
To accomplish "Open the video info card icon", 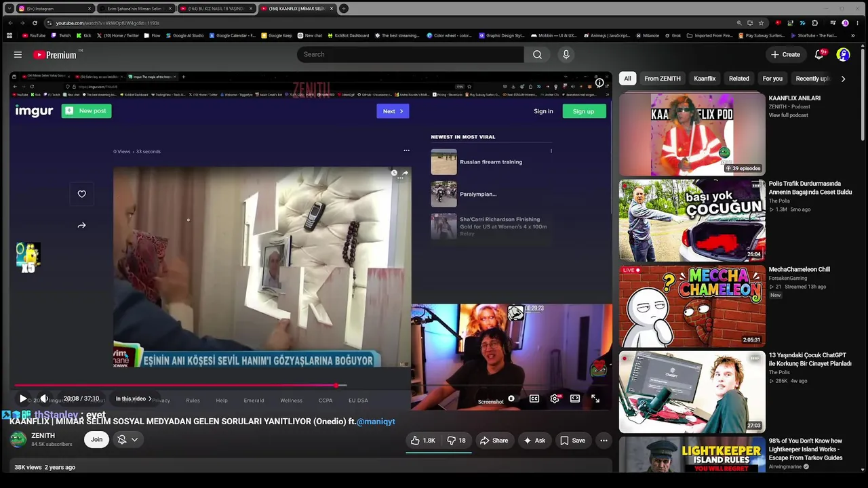I will (x=599, y=83).
